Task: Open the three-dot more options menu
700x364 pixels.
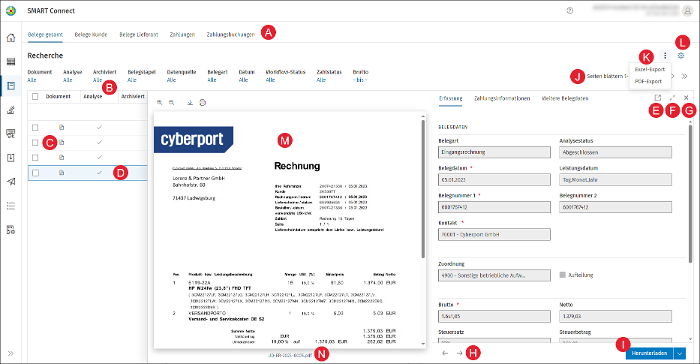Action: click(x=665, y=55)
